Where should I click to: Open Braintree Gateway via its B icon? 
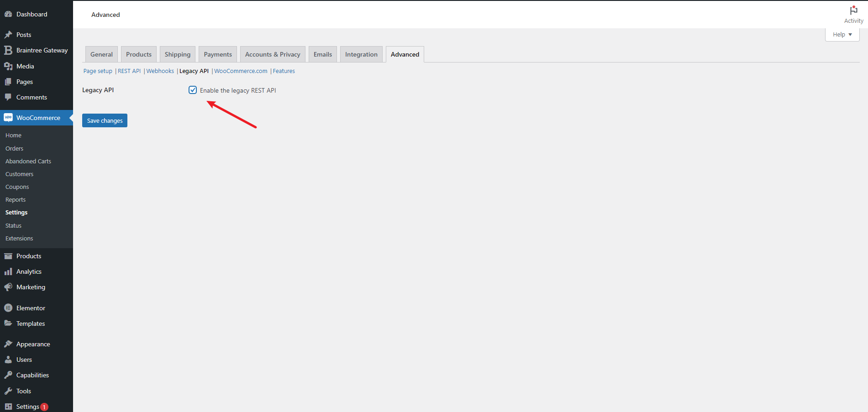point(8,50)
